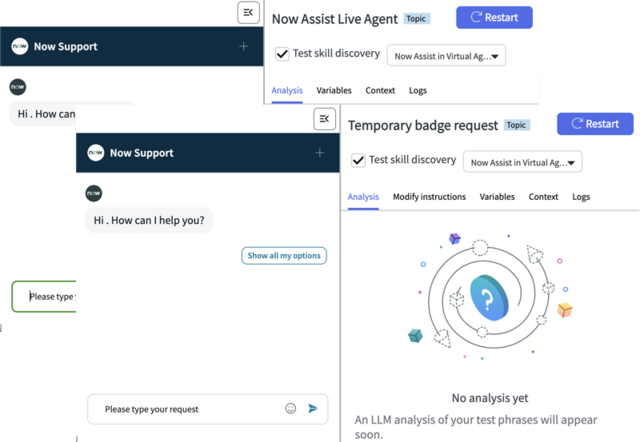
Task: Click Now Support logo in front chat header
Action: [96, 153]
